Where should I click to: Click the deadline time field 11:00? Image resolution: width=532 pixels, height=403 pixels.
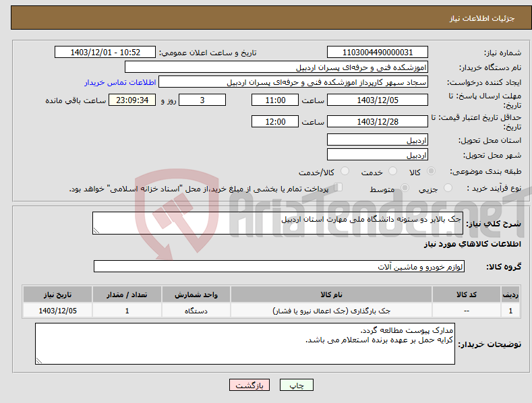tap(275, 100)
